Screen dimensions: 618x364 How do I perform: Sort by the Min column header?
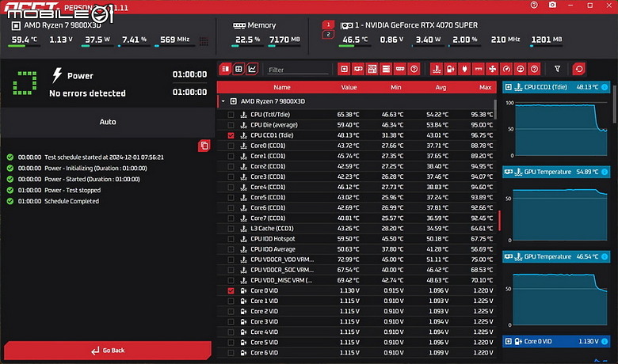(x=395, y=87)
